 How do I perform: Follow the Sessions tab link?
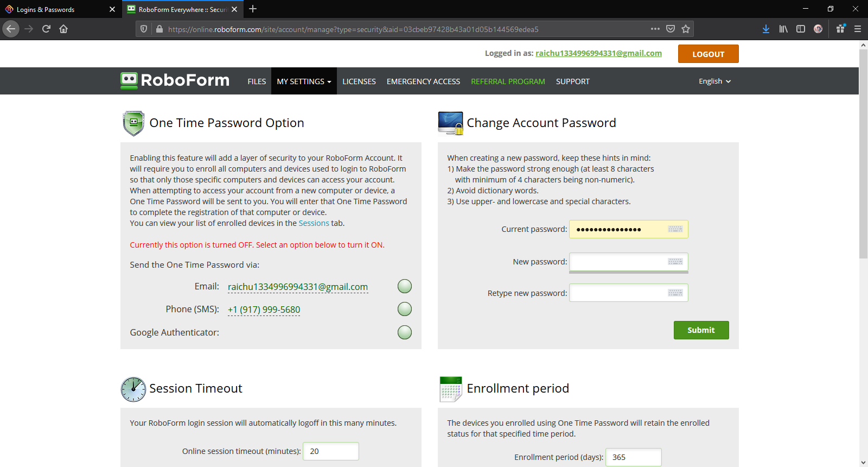[x=314, y=223]
